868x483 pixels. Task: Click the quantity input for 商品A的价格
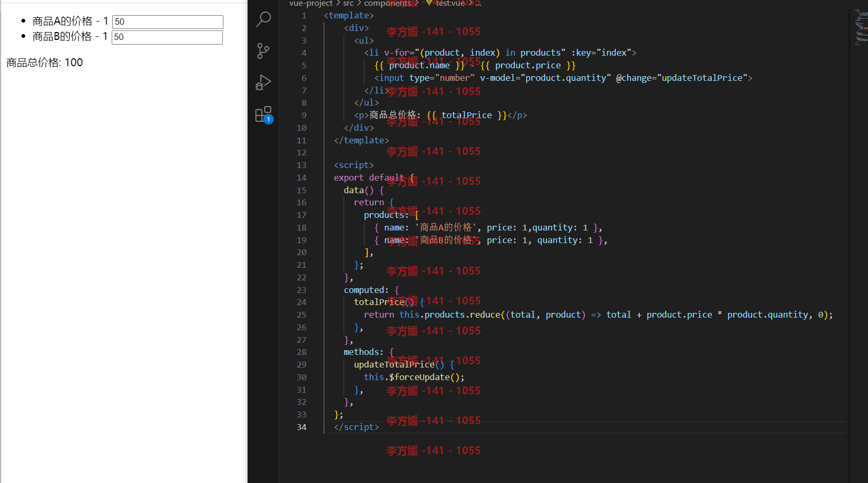[x=168, y=22]
